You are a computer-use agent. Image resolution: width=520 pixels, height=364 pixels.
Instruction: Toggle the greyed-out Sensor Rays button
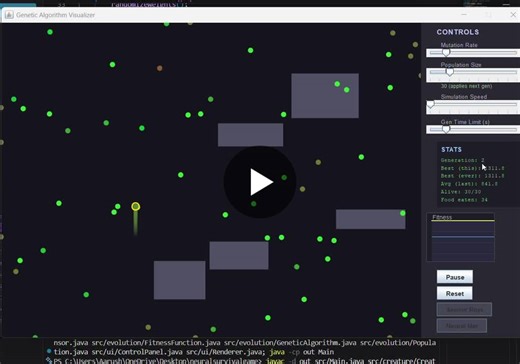pyautogui.click(x=464, y=309)
